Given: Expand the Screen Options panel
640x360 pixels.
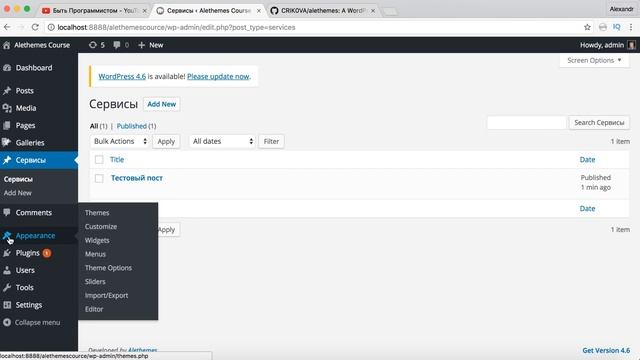Looking at the screenshot, I should [594, 60].
